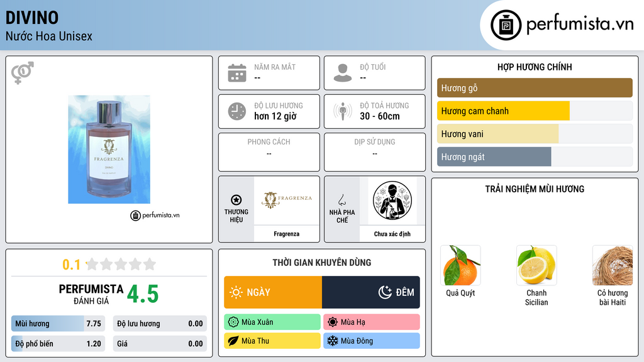Click the sun icon in Ngày bar

coord(236,292)
